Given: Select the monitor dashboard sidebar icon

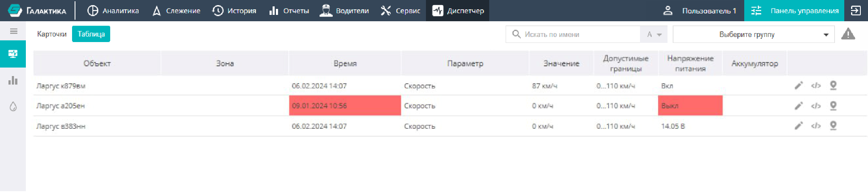Looking at the screenshot, I should [x=13, y=54].
